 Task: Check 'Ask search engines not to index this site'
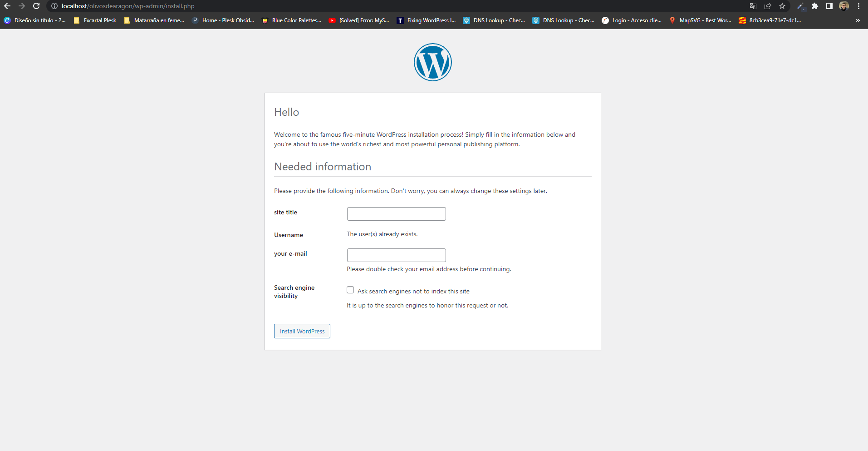[x=350, y=290]
